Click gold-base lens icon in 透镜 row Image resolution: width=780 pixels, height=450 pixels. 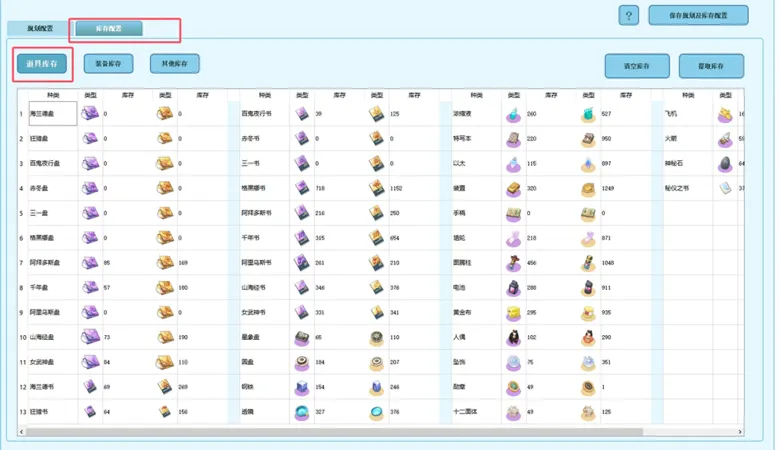[377, 412]
